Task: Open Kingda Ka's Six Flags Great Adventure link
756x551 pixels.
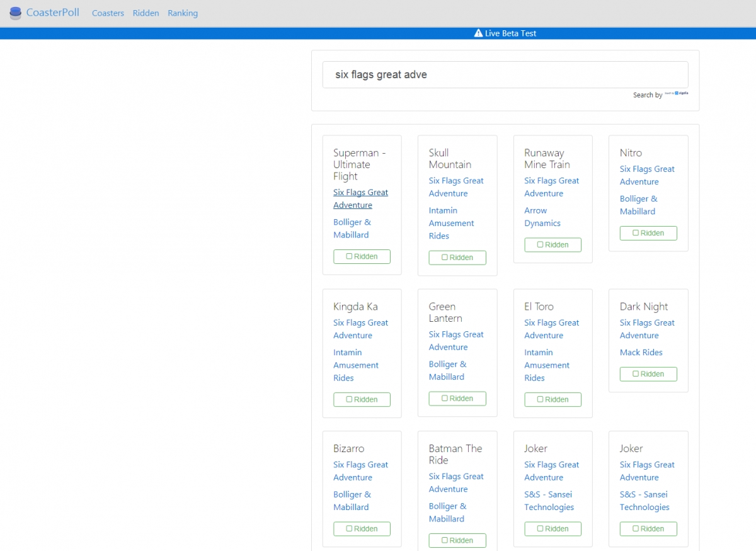Action: click(360, 329)
